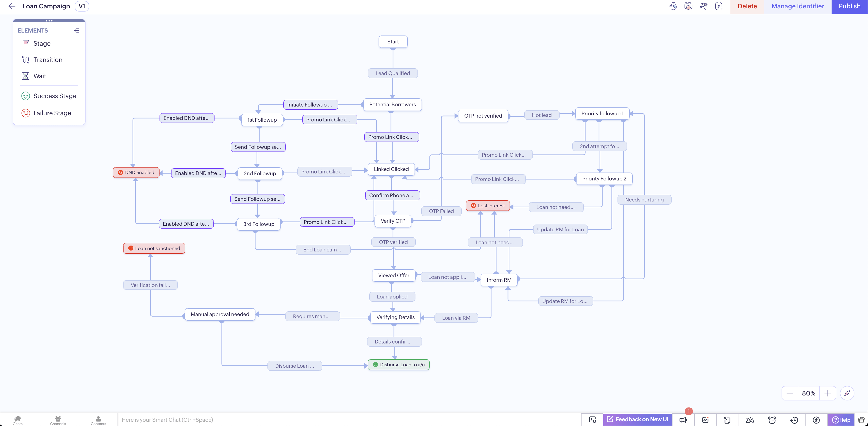This screenshot has width=868, height=426.
Task: Click the compass navigator icon
Action: [x=847, y=393]
